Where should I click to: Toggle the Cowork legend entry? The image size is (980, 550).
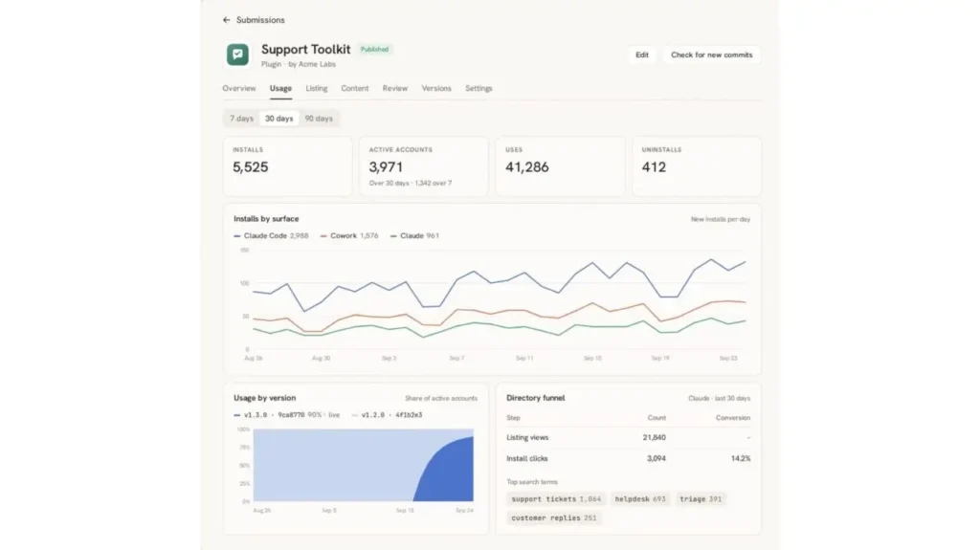pos(348,235)
